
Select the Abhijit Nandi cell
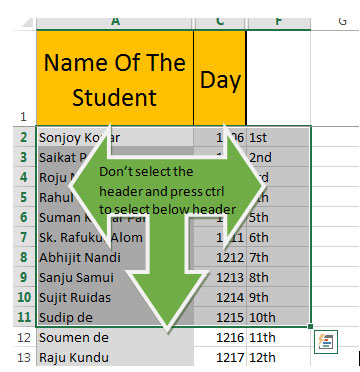tap(115, 257)
